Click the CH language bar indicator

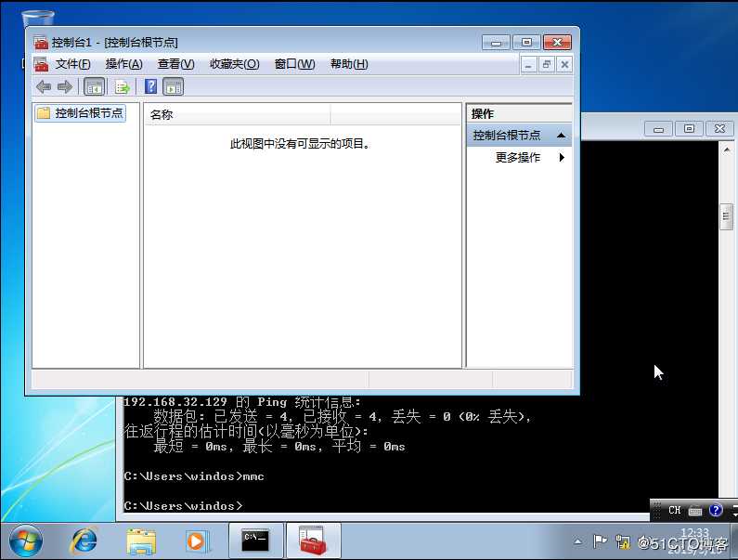point(675,510)
